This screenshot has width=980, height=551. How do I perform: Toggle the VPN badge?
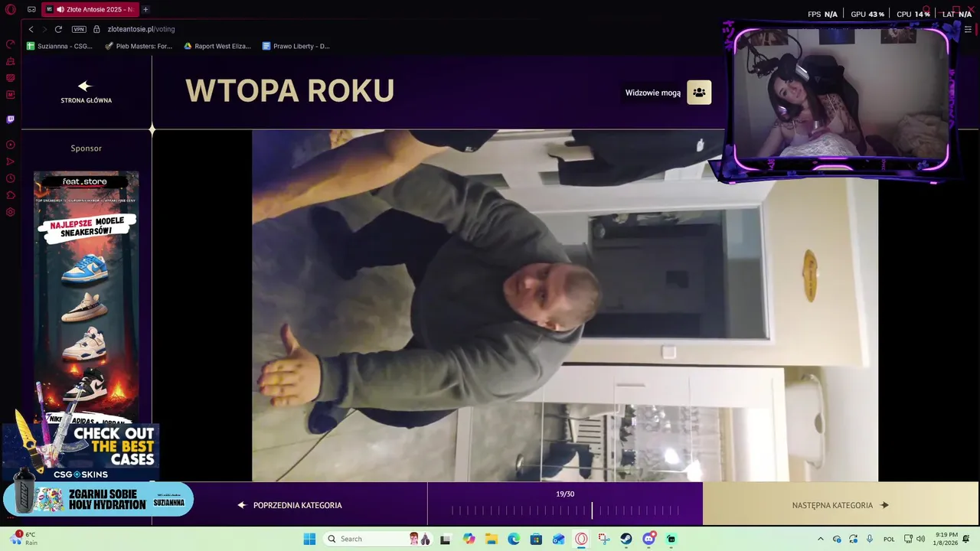pyautogui.click(x=79, y=29)
